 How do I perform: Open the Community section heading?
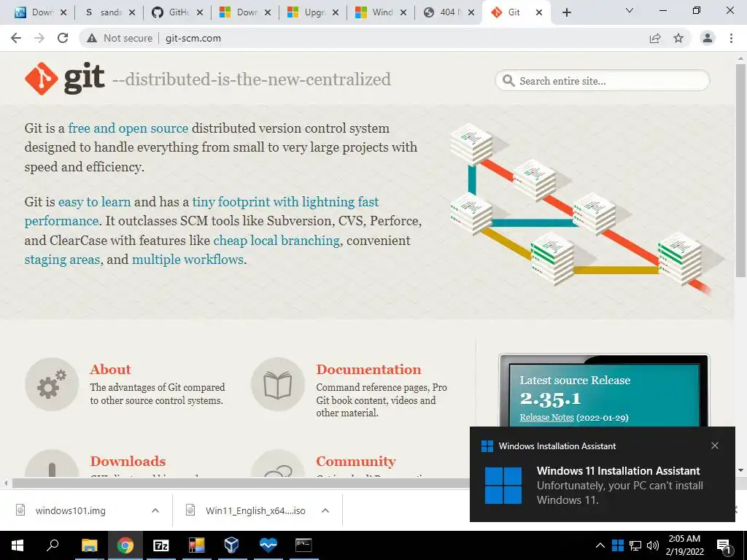(x=356, y=461)
